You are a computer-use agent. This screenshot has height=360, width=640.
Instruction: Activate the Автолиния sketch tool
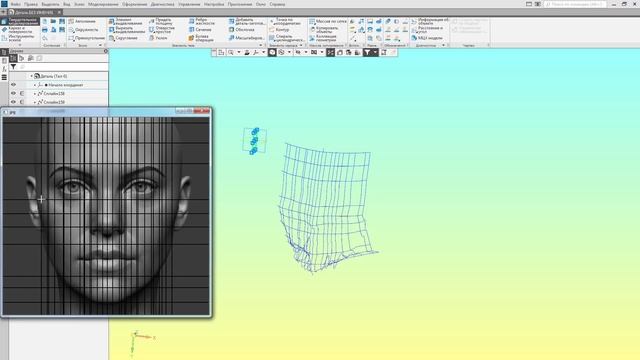pos(82,21)
